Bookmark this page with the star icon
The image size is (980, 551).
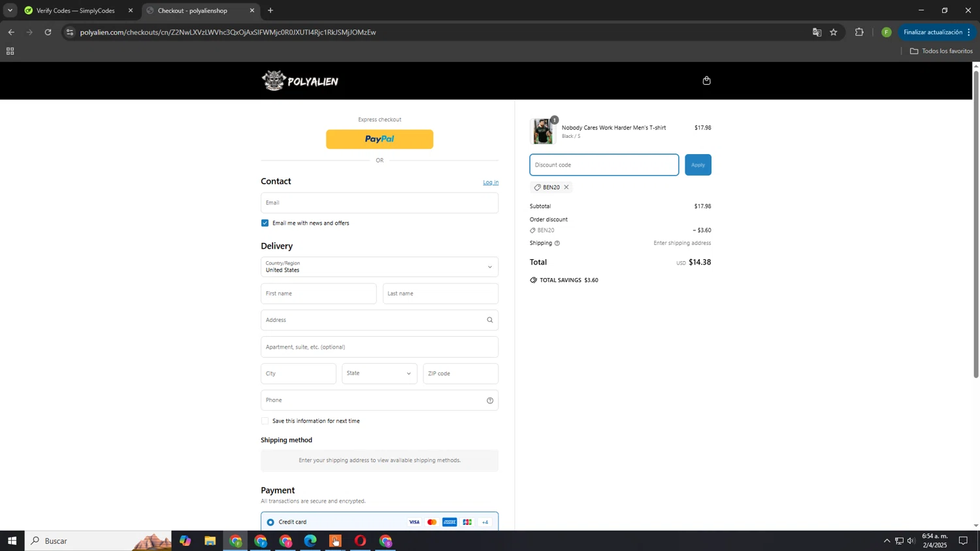click(834, 32)
